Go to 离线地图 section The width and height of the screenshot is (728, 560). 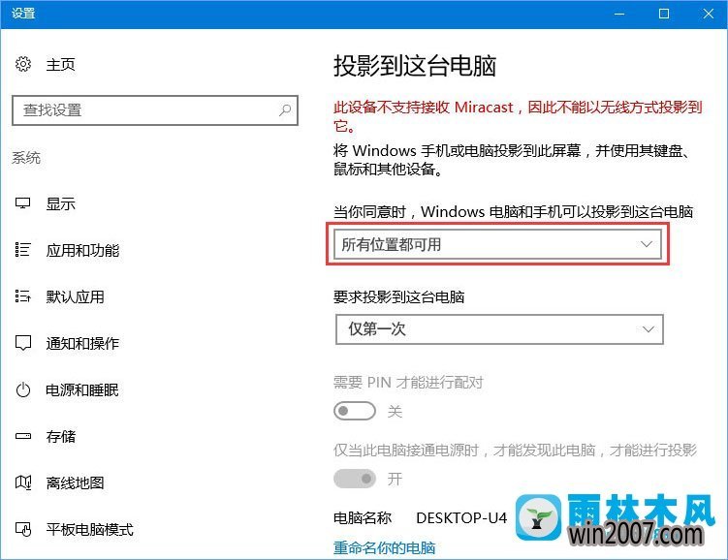click(75, 483)
